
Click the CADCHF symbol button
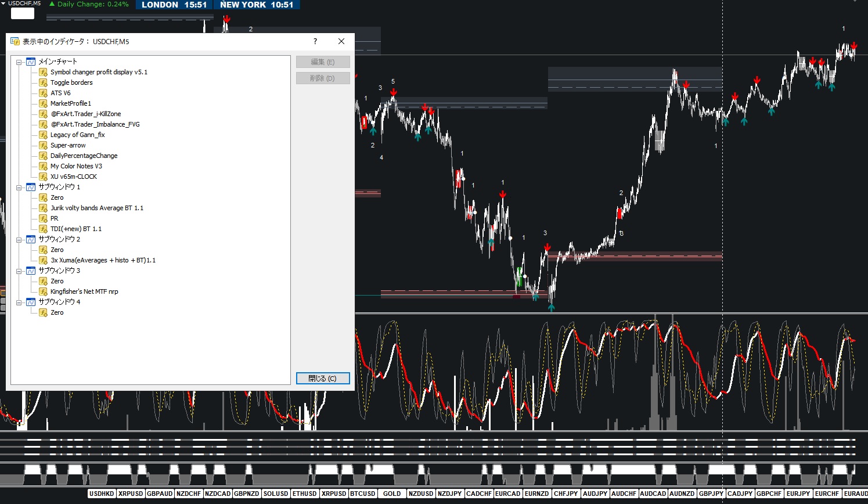[x=479, y=494]
